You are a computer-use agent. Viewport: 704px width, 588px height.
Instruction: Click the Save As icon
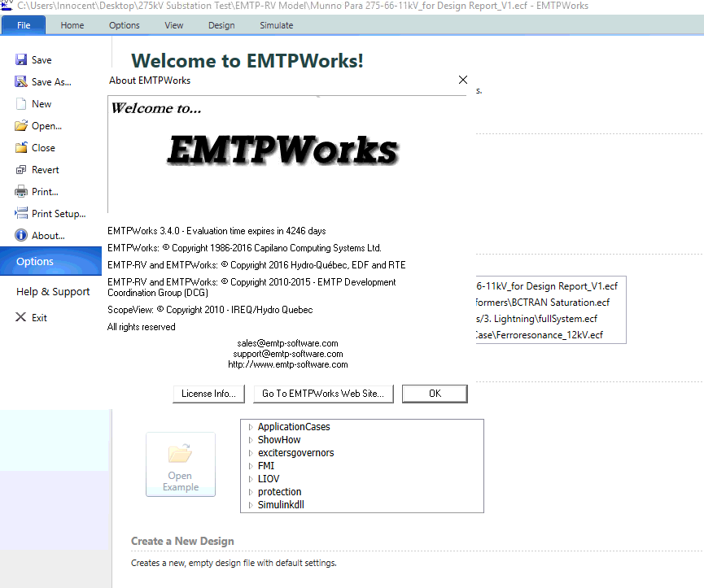(x=20, y=81)
